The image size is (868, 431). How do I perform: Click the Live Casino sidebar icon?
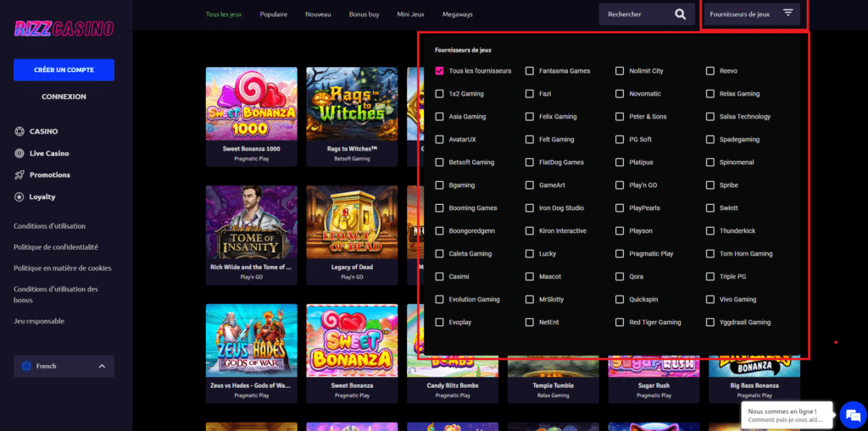point(19,153)
